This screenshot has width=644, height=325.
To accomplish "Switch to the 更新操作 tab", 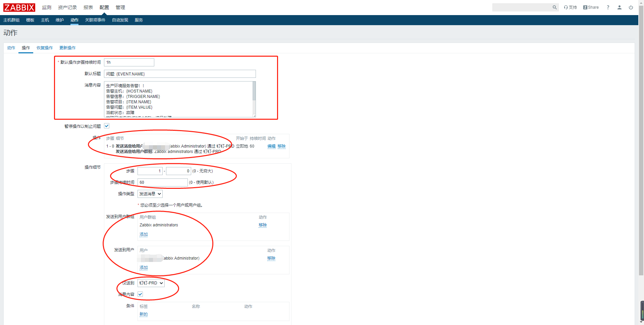I will click(67, 48).
